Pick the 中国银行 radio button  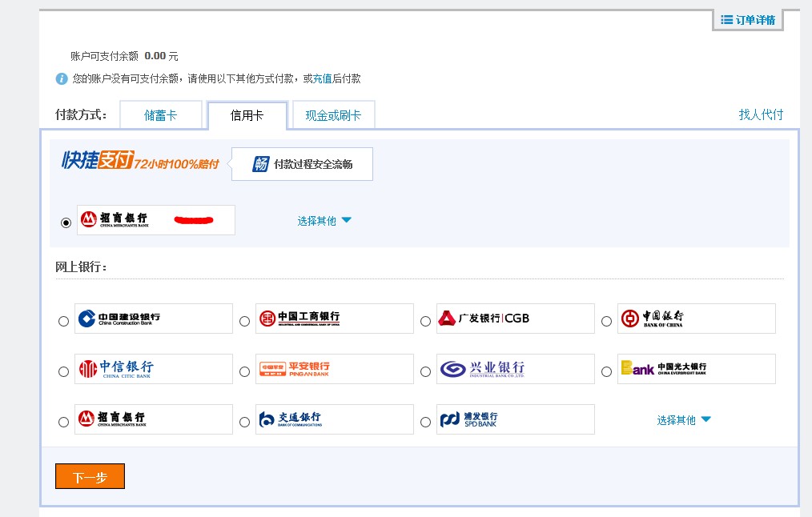point(606,322)
